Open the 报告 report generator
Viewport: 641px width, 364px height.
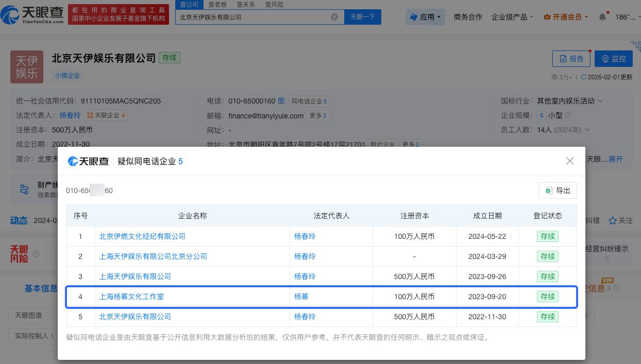coord(571,58)
